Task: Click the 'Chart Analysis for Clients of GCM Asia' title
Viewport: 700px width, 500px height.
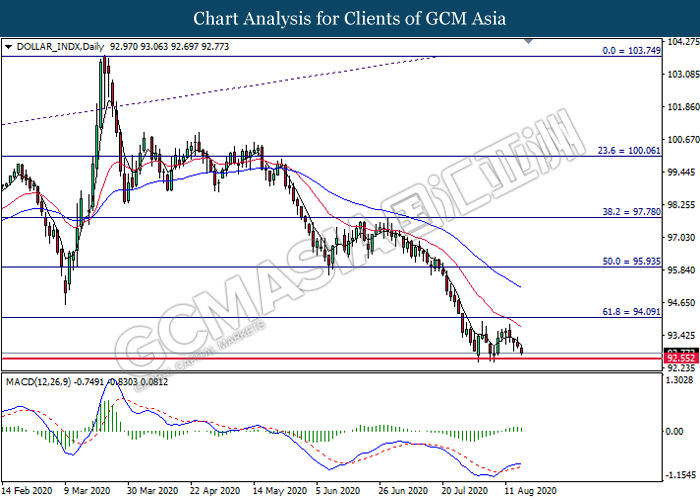Action: coord(350,18)
